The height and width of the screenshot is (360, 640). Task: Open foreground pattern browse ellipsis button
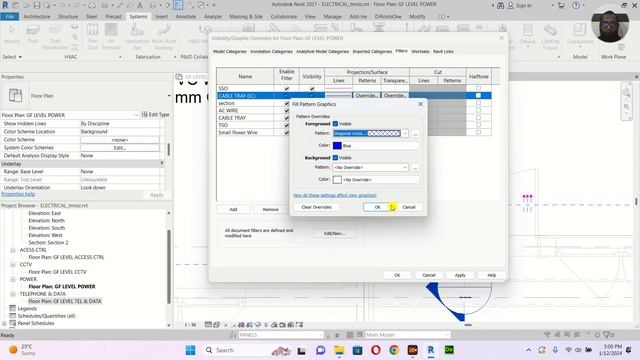pos(415,133)
